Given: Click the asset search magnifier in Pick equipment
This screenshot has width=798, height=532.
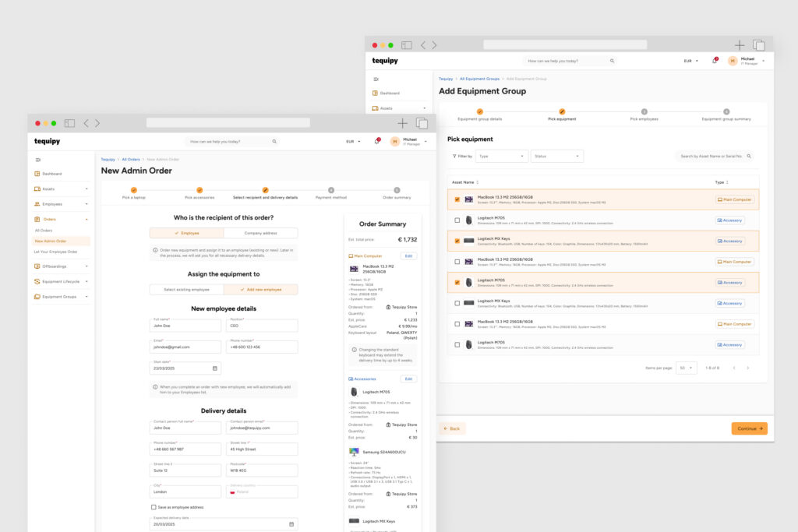Looking at the screenshot, I should pos(749,156).
